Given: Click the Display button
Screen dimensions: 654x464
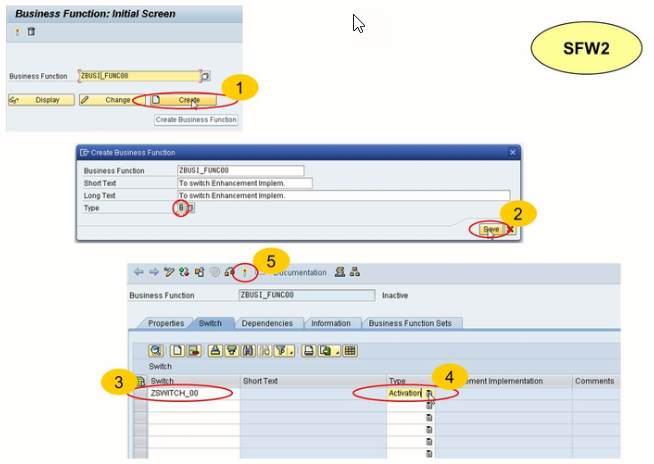Looking at the screenshot, I should pyautogui.click(x=40, y=100).
